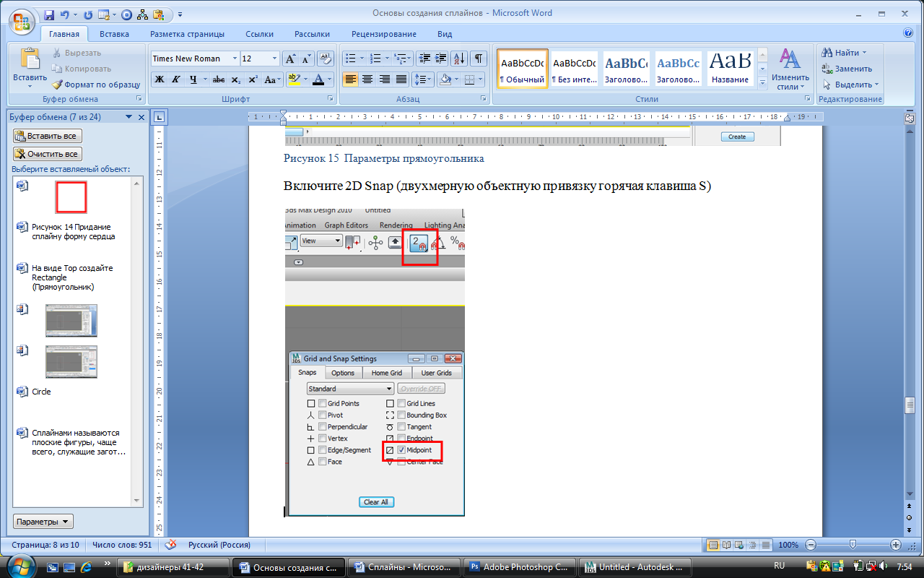Apply strikethrough (abc) formatting

click(219, 79)
